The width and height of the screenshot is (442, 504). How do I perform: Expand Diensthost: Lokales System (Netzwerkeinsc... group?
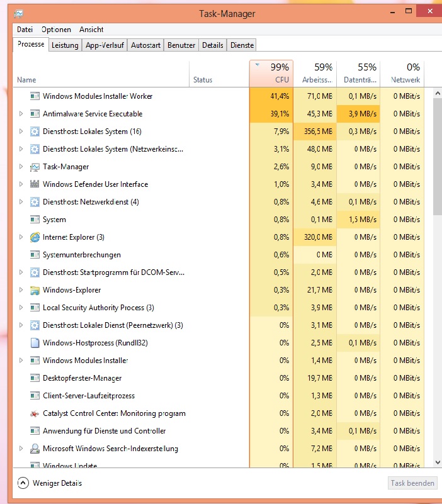[21, 149]
